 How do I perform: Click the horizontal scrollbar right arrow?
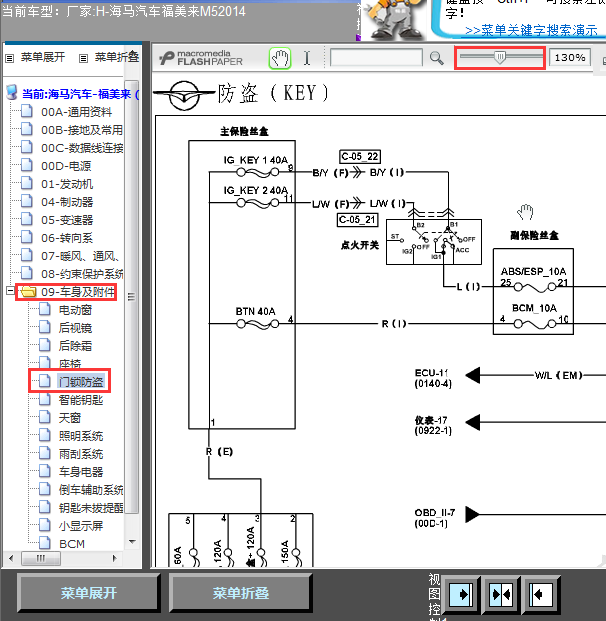[x=115, y=558]
